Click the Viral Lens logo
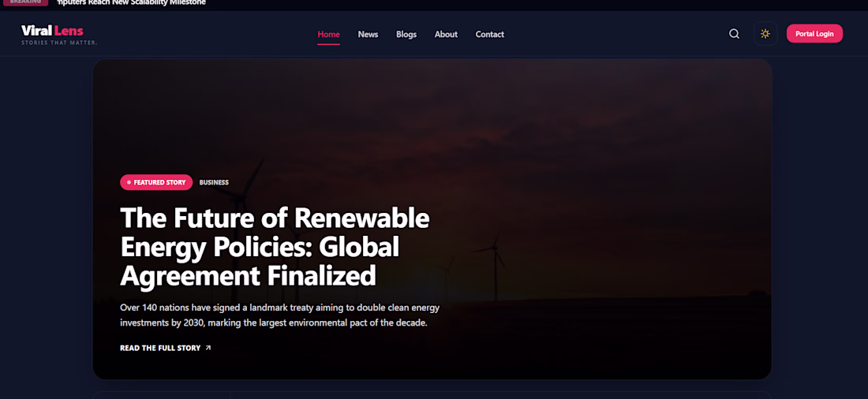 point(53,31)
